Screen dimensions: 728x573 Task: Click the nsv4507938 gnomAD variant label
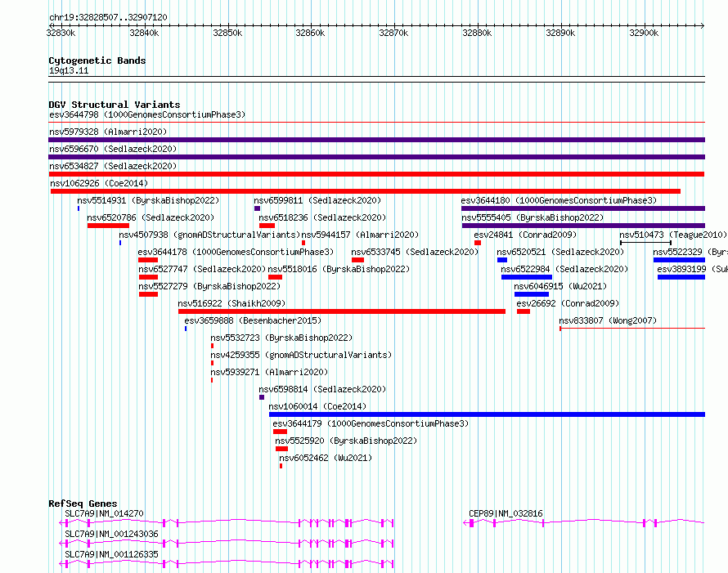pos(209,235)
